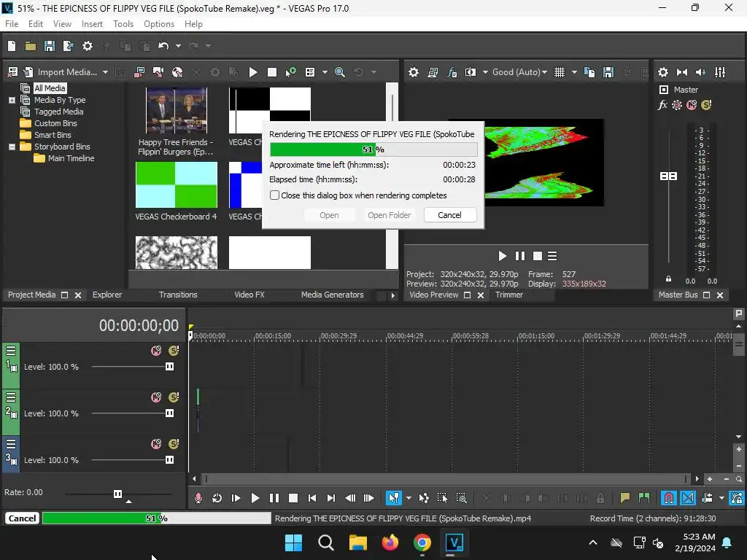Toggle dim output speaker icon

pos(701,72)
